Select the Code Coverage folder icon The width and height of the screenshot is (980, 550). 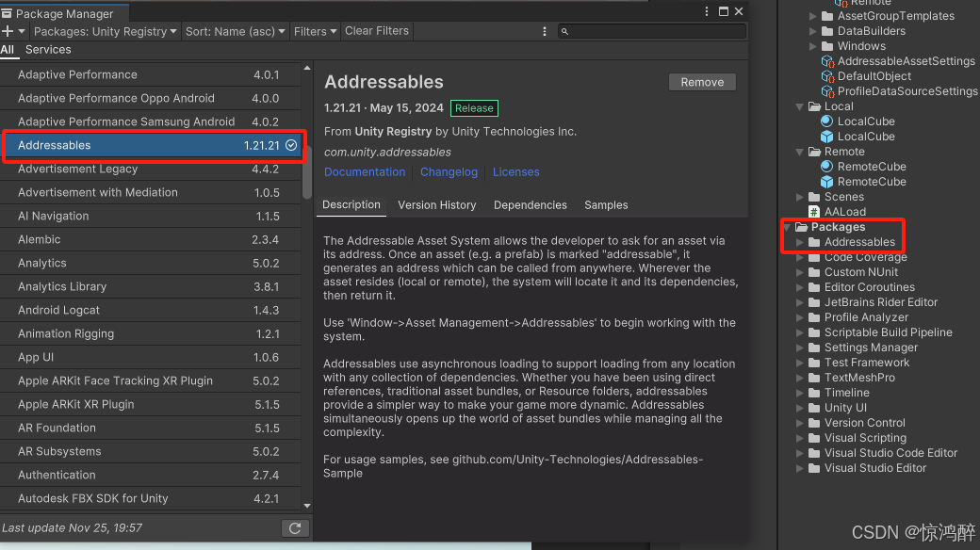tap(814, 257)
